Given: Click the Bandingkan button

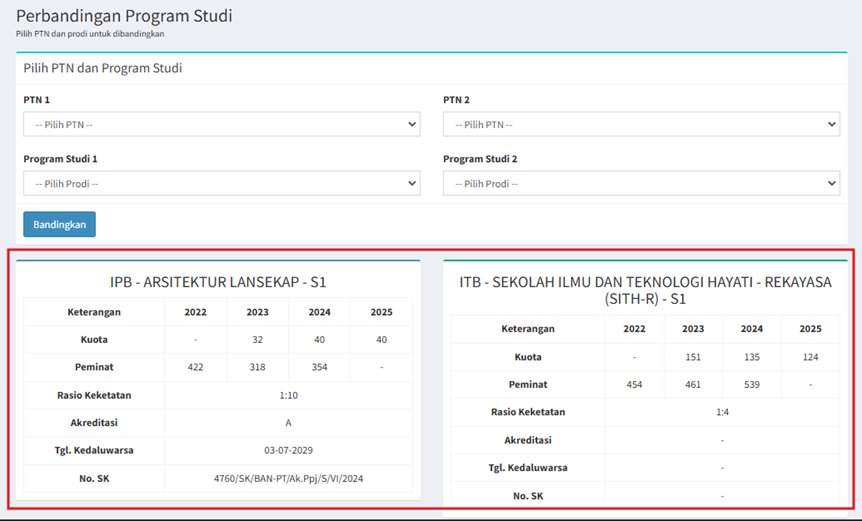Looking at the screenshot, I should (59, 225).
